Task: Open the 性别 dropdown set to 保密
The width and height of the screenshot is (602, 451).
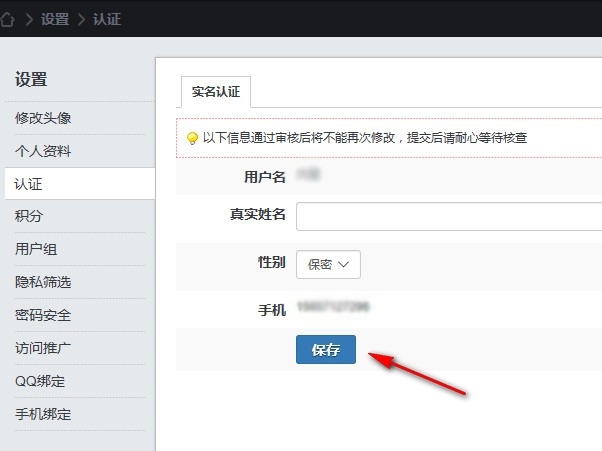Action: pyautogui.click(x=328, y=264)
